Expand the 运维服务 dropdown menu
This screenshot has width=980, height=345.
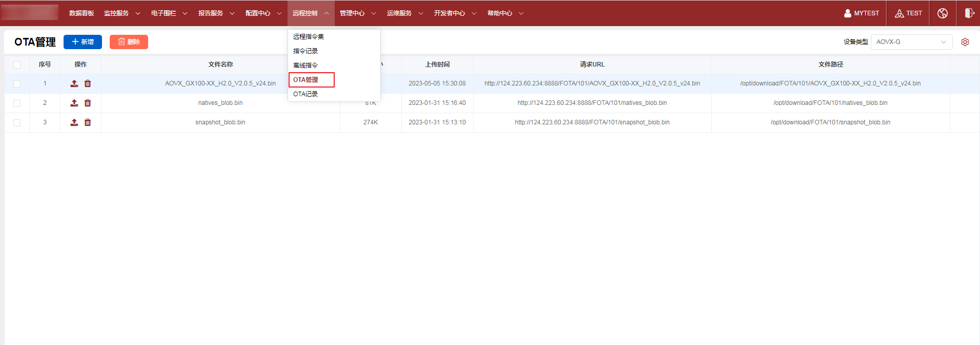404,13
